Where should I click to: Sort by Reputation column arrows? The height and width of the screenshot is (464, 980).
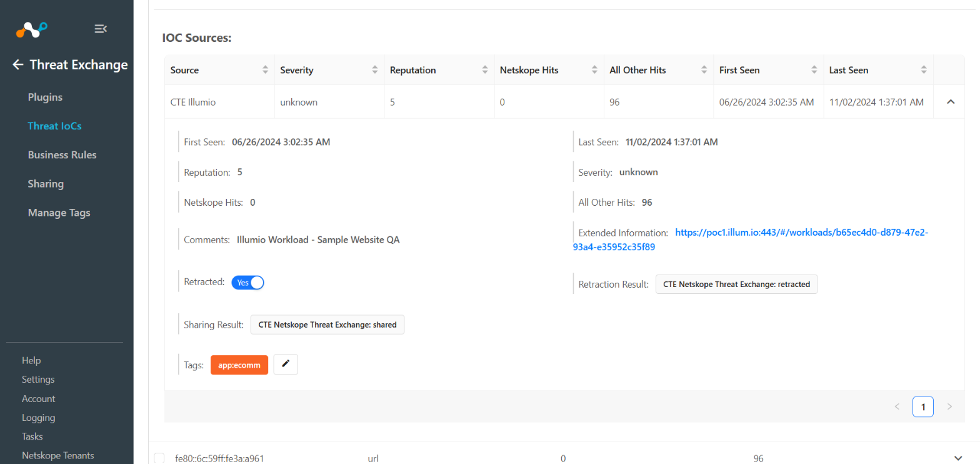click(x=484, y=70)
